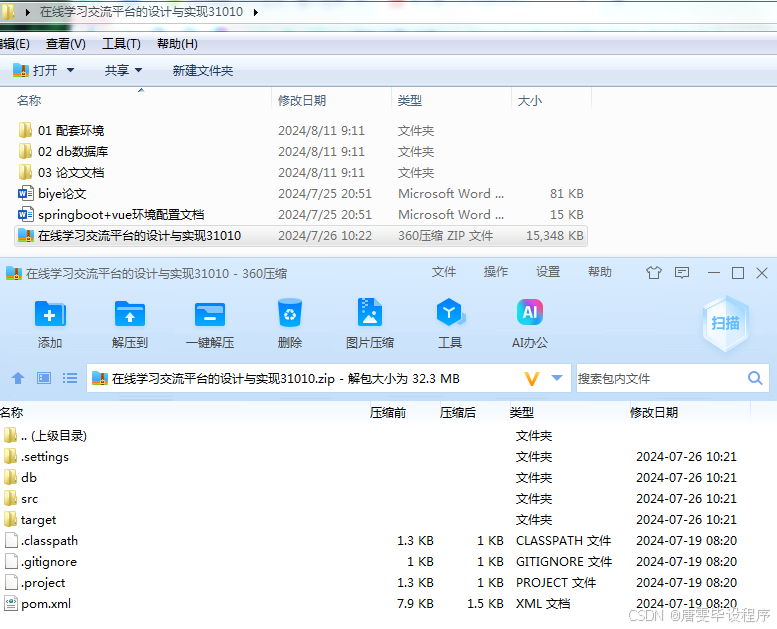
Task: Sort Explorer files by 修改日期 column
Action: click(x=302, y=101)
